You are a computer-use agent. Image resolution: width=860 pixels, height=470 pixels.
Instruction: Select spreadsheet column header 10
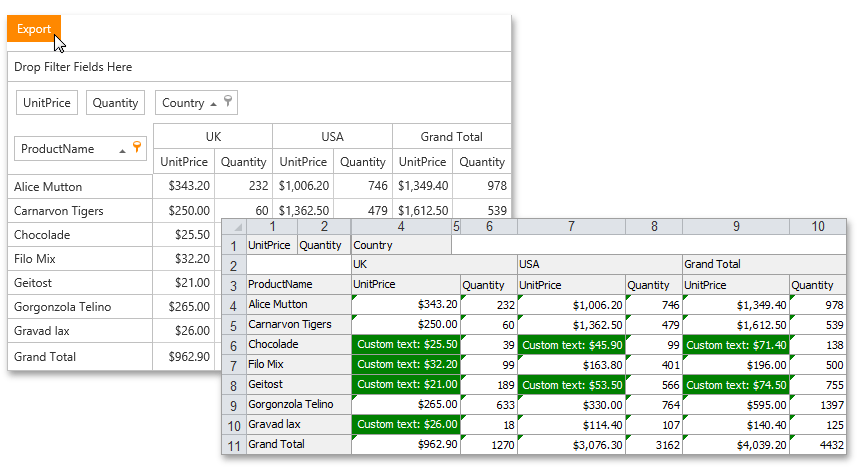(818, 226)
